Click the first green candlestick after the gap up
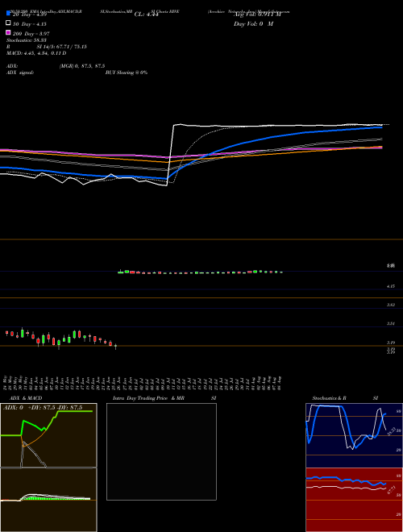This screenshot has width=403, height=532. [x=120, y=272]
